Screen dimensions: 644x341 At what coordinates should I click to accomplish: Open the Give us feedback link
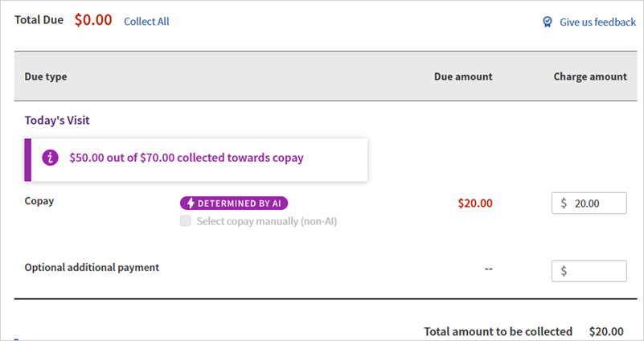(x=597, y=23)
